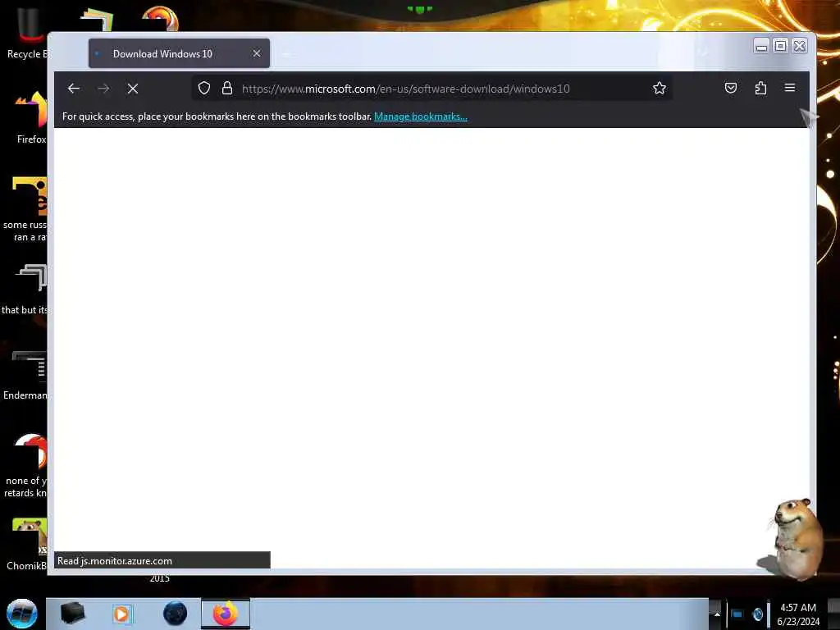
Task: Open Manage bookmarks link
Action: pos(421,116)
